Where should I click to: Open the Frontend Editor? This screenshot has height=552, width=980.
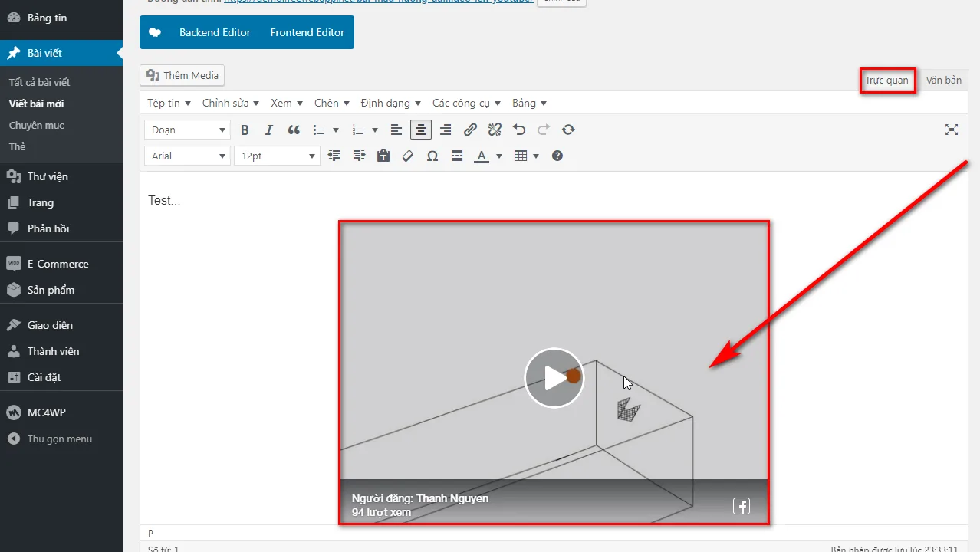(307, 32)
